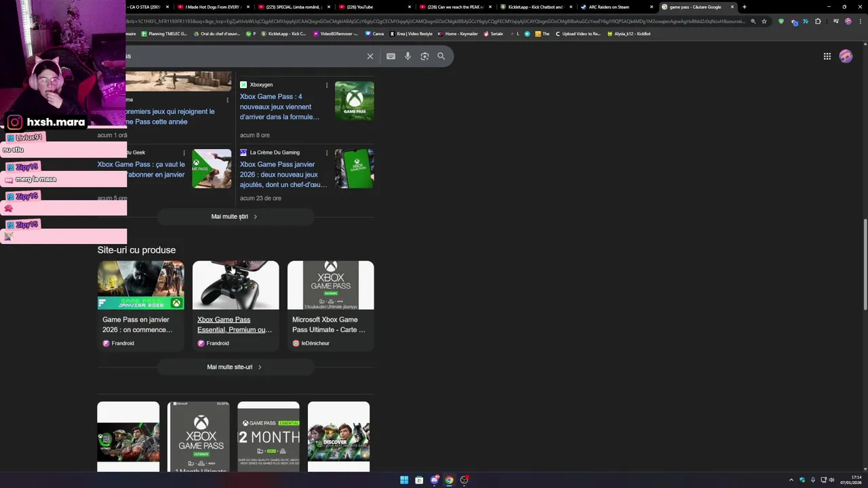Open Xbox Game Pass Essential, Premium link
868x488 pixels.
coord(235,325)
